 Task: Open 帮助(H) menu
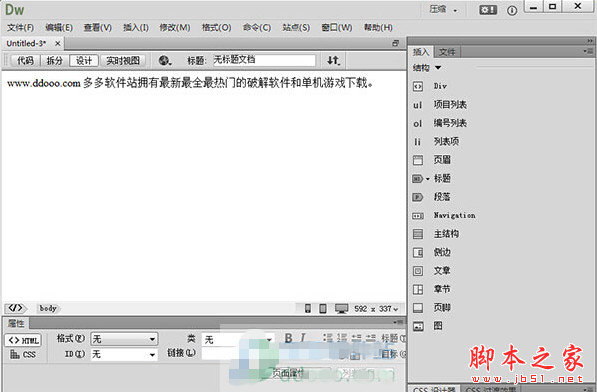click(378, 28)
